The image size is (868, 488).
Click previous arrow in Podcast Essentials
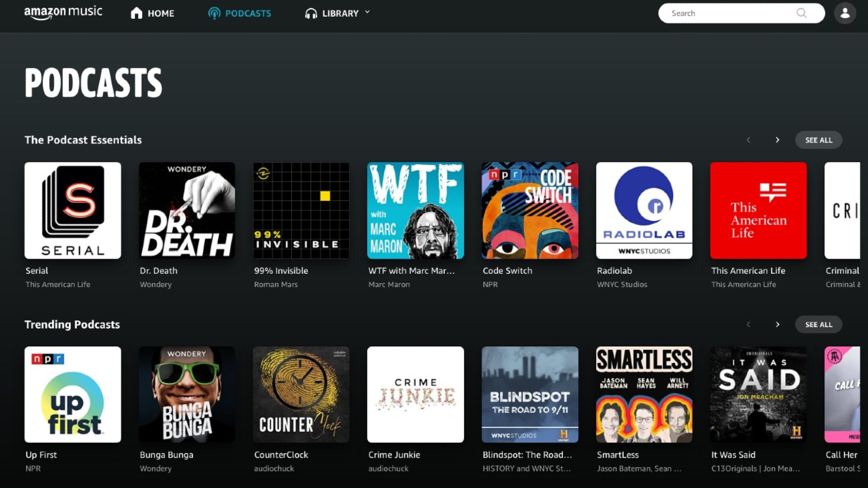748,140
